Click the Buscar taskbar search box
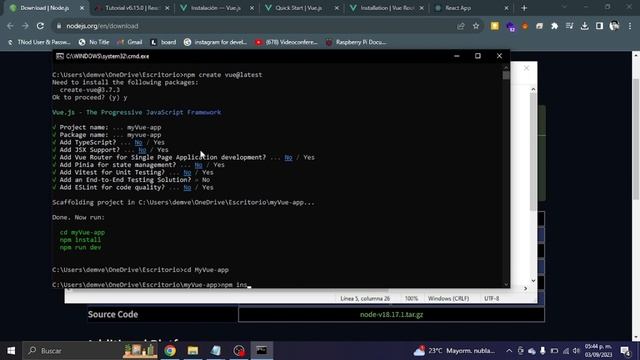This screenshot has height=360, width=640. 72,351
